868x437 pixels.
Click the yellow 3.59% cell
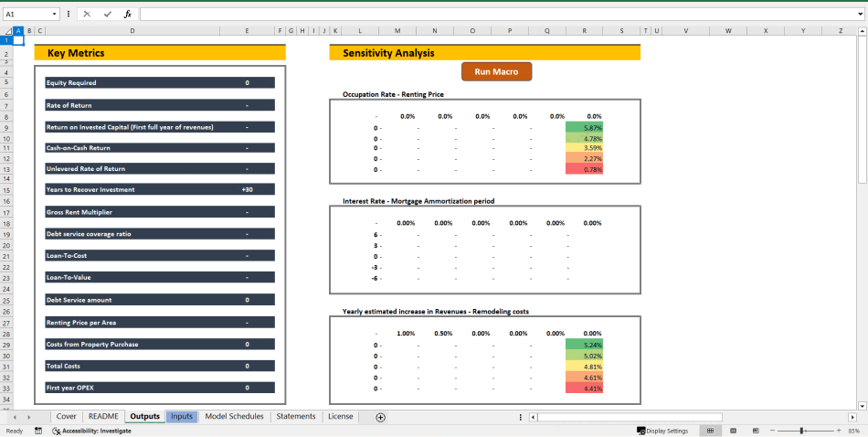tap(585, 148)
